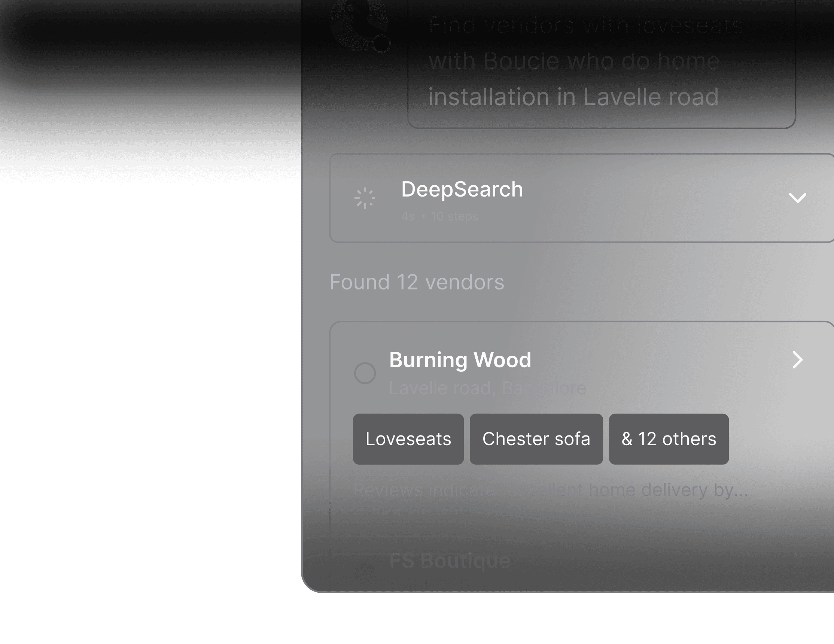This screenshot has width=834, height=644.
Task: Click the Burning Wood vendor name
Action: point(460,359)
